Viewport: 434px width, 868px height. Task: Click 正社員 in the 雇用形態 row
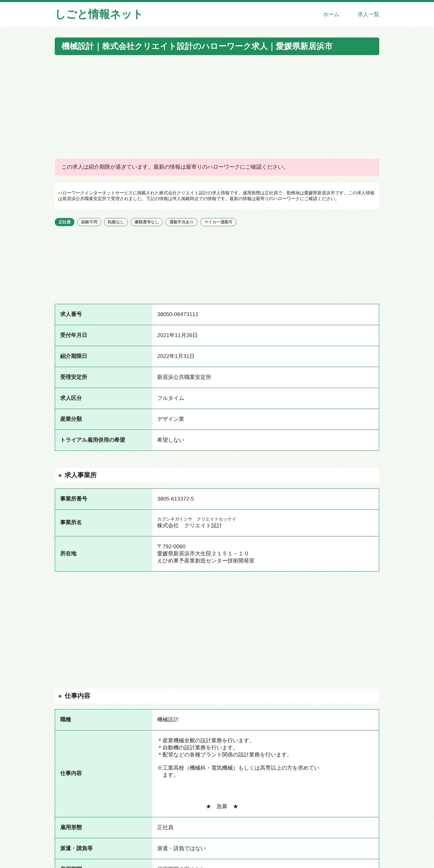click(x=165, y=827)
